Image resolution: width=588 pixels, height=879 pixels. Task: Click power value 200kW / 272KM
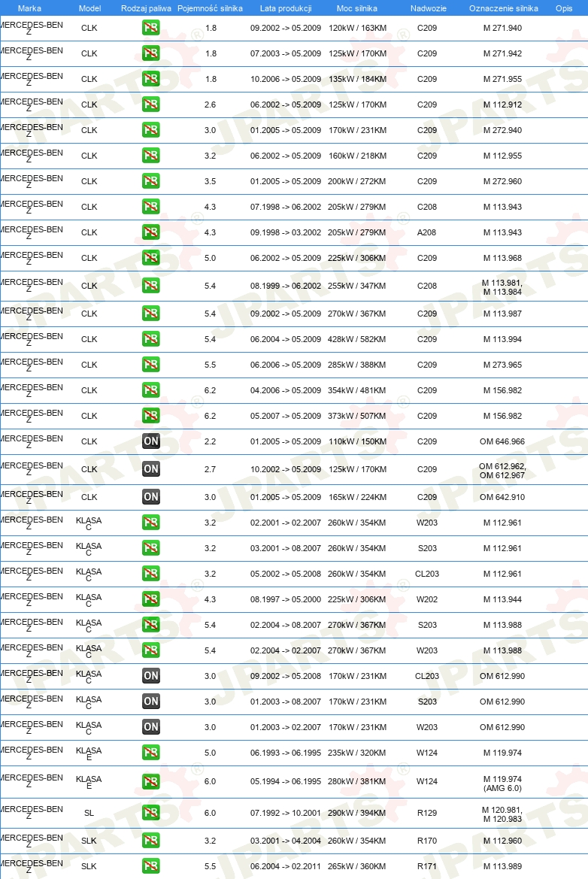point(357,181)
